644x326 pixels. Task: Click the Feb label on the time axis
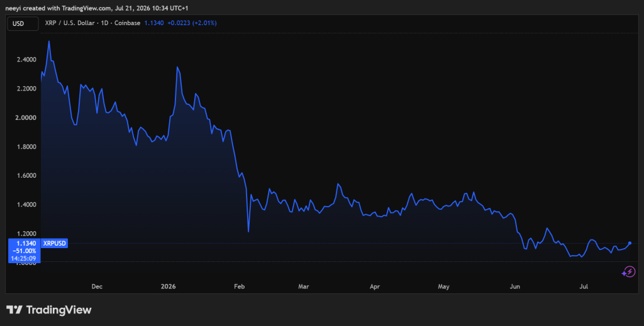240,286
